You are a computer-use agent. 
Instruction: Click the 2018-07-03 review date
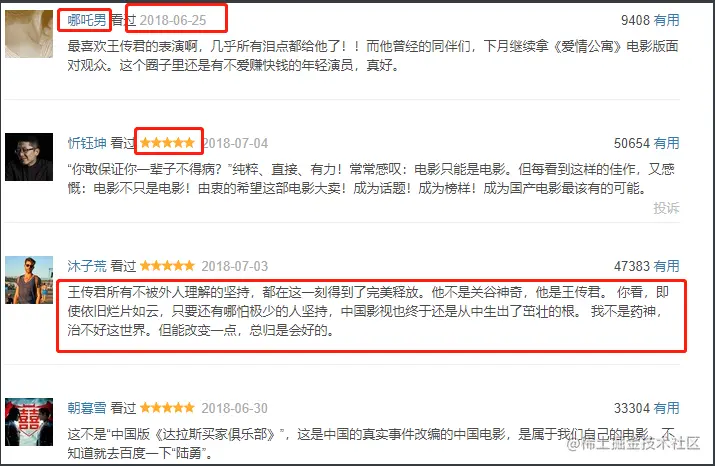pyautogui.click(x=235, y=266)
